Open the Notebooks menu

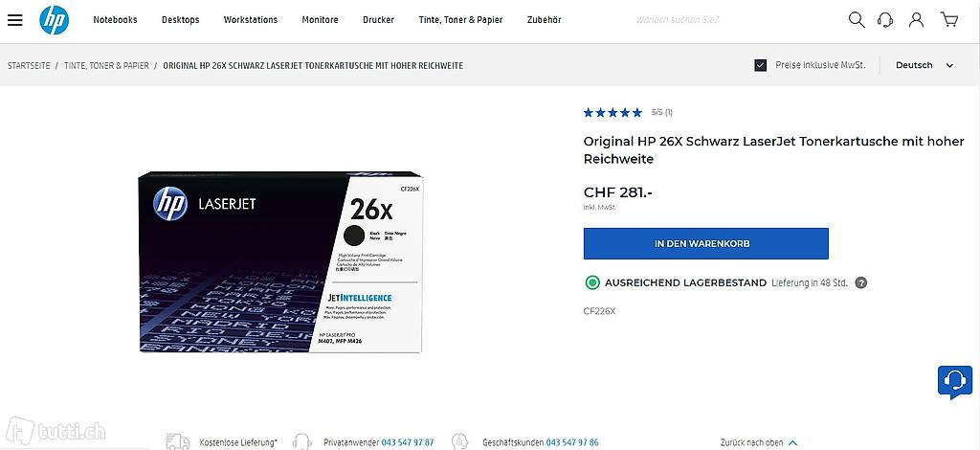[115, 19]
